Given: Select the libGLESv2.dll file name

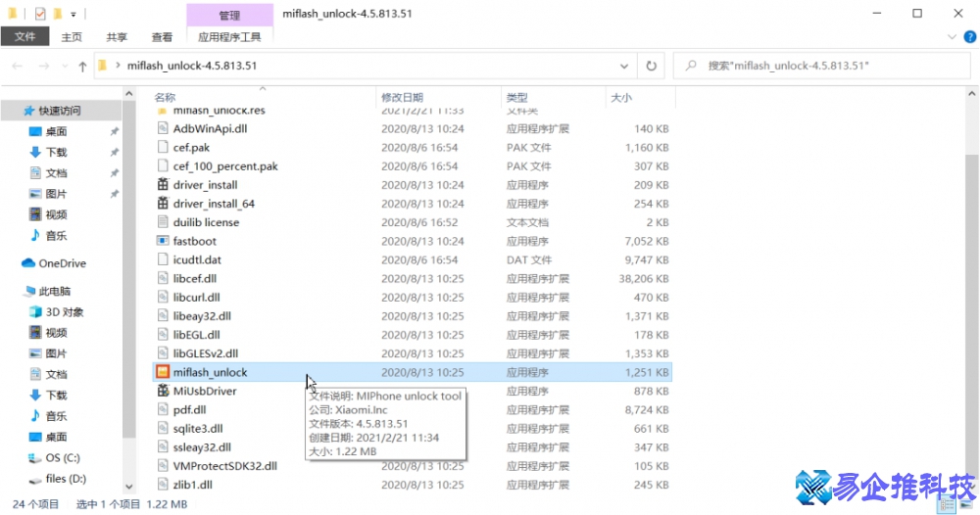Looking at the screenshot, I should point(206,353).
